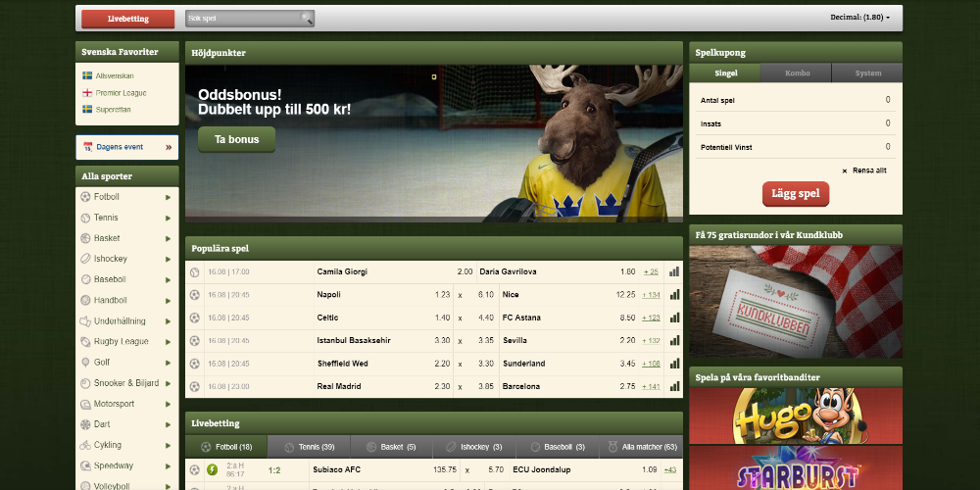Switch to Alla matcher (63) tab
This screenshot has height=490, width=980.
click(641, 447)
